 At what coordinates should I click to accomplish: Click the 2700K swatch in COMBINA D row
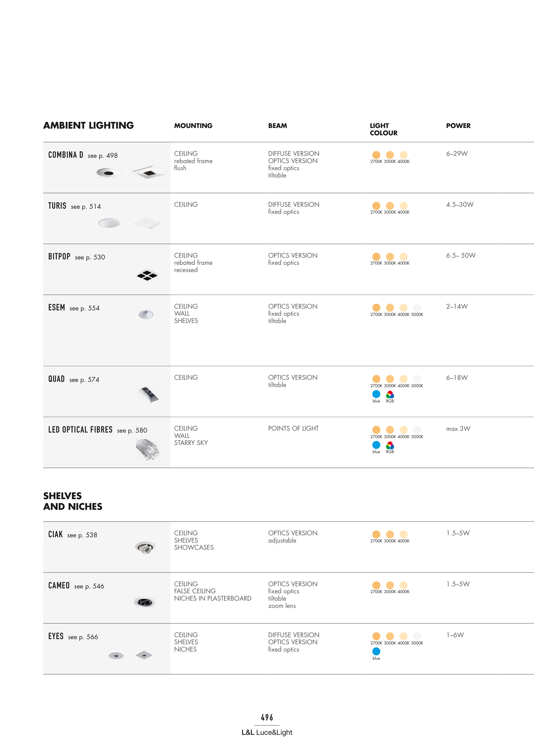click(376, 155)
